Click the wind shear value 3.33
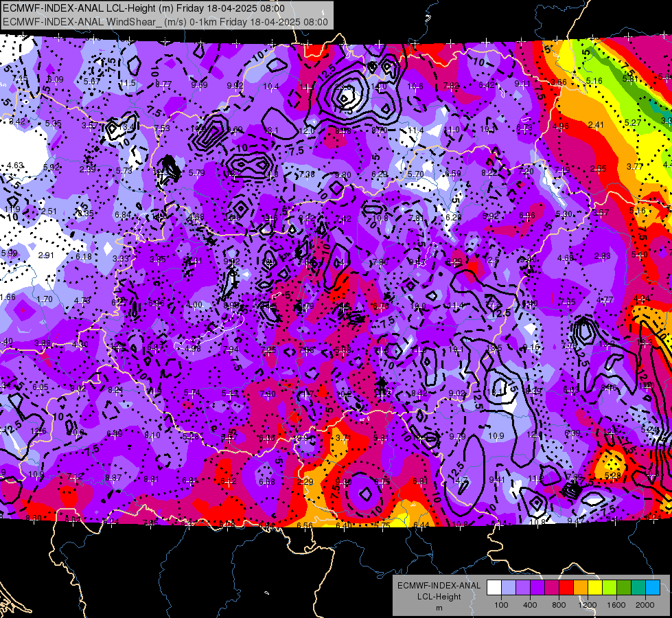The image size is (672, 618). pyautogui.click(x=121, y=259)
